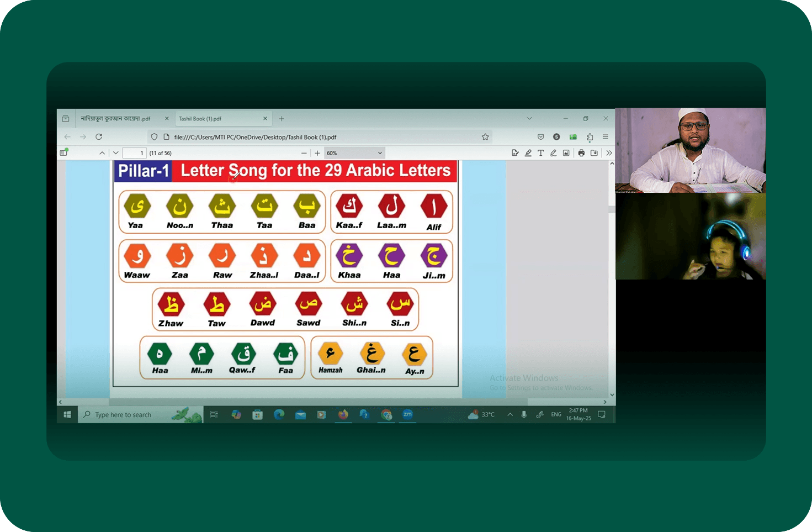Open Firefox from the taskbar
Viewport: 812px width, 532px height.
343,415
